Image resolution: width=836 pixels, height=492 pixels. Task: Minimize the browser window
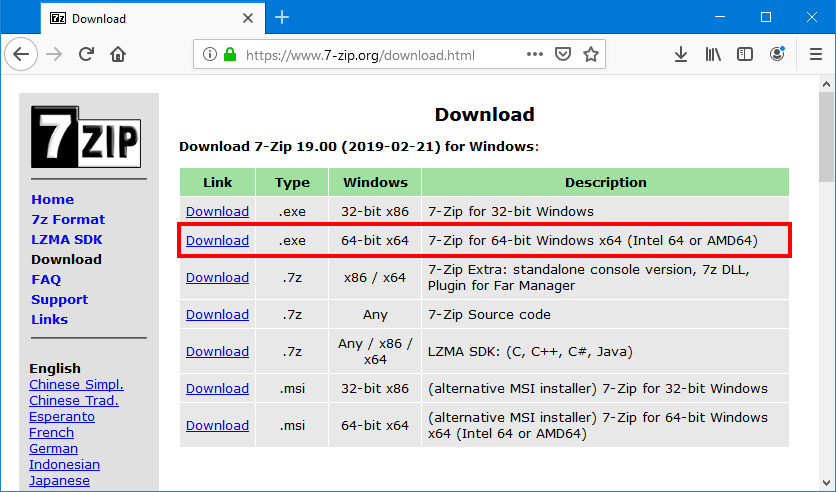coord(720,17)
